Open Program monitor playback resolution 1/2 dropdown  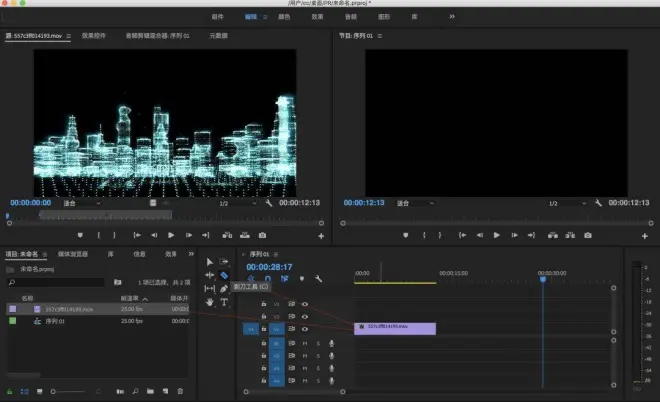point(567,203)
